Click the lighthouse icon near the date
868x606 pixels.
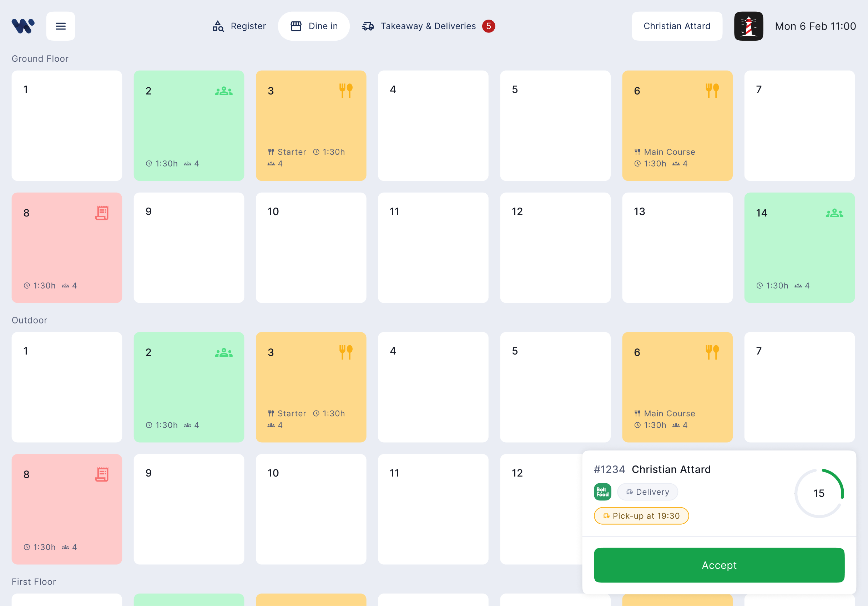pos(748,26)
